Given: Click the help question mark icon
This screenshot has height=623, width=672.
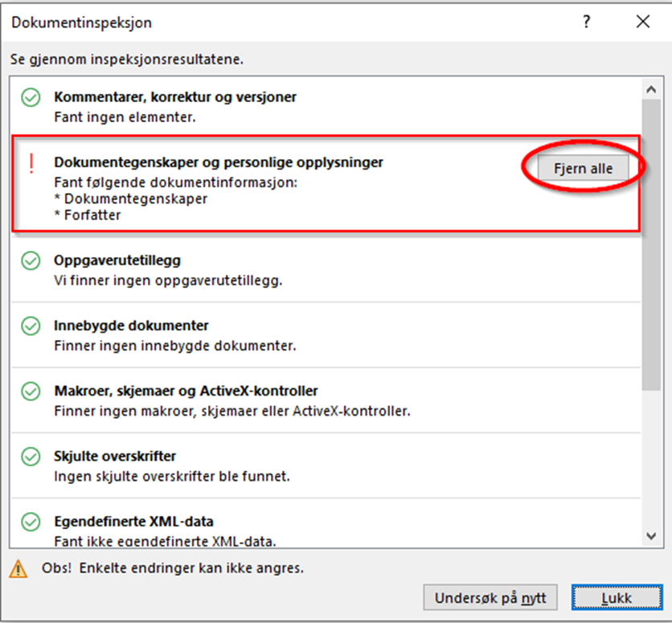Looking at the screenshot, I should point(587,23).
